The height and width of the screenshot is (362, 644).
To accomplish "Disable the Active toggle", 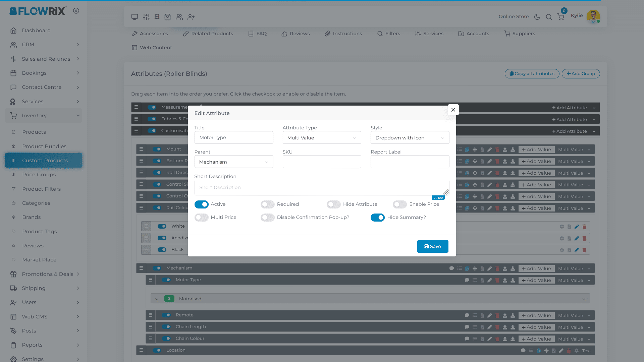I will point(201,204).
